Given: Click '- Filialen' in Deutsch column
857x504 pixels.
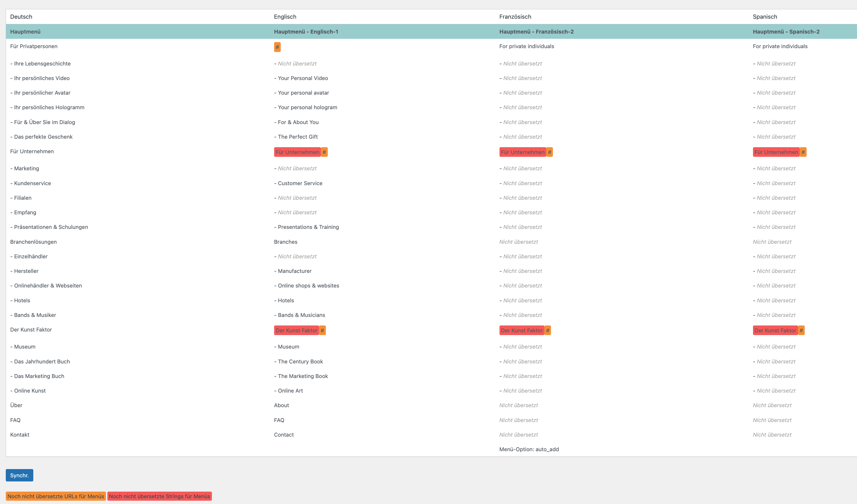Looking at the screenshot, I should (21, 198).
